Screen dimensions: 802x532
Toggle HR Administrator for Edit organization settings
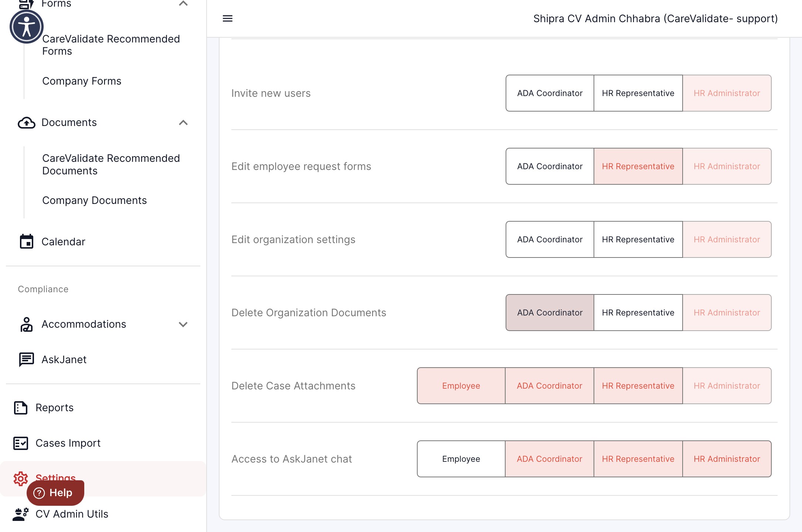point(727,239)
